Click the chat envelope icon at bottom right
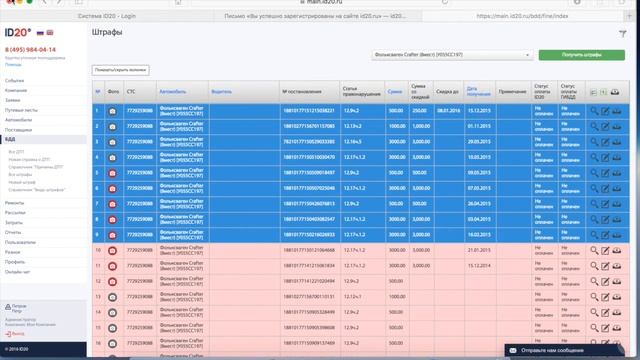 point(513,351)
